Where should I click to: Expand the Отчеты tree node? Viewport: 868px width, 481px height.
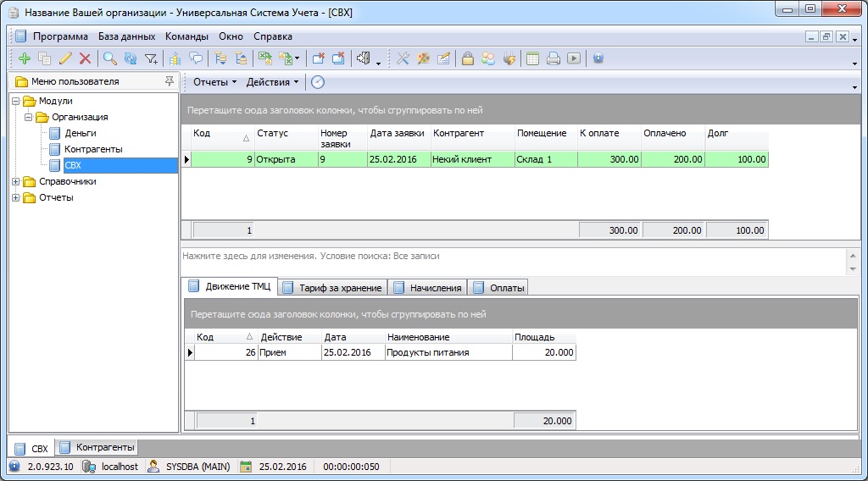click(16, 197)
